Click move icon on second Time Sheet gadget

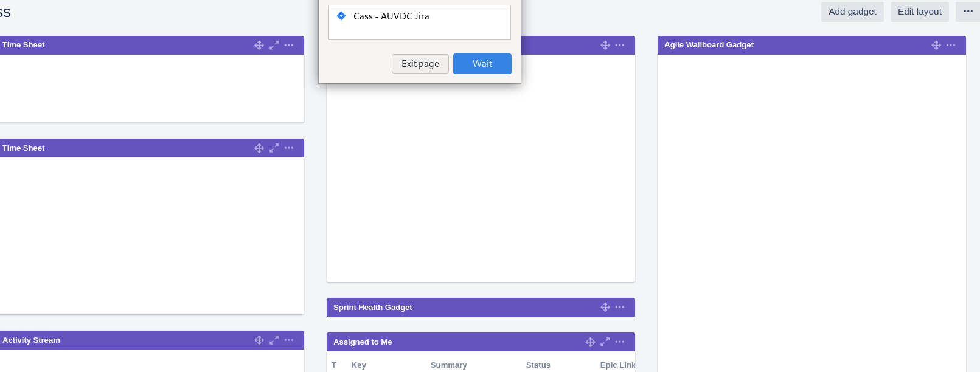point(259,148)
